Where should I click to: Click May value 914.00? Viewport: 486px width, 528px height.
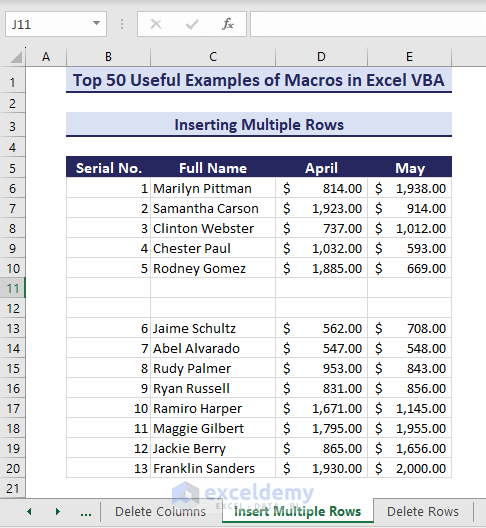point(410,208)
